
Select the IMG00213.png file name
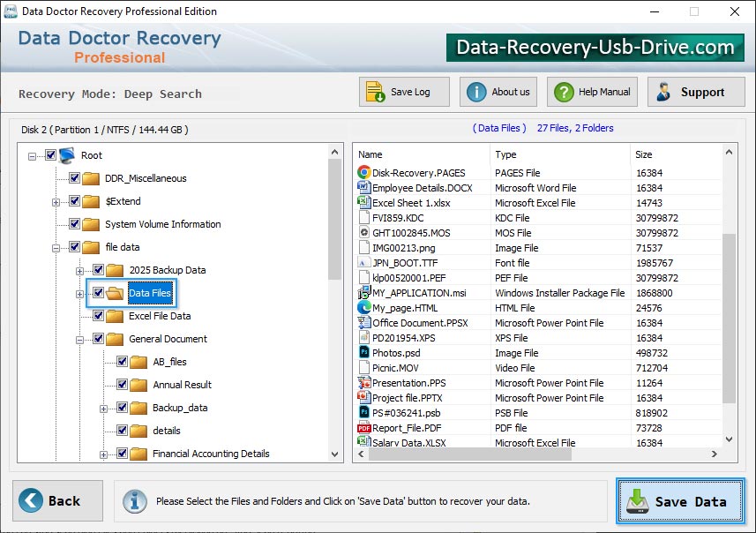(403, 248)
